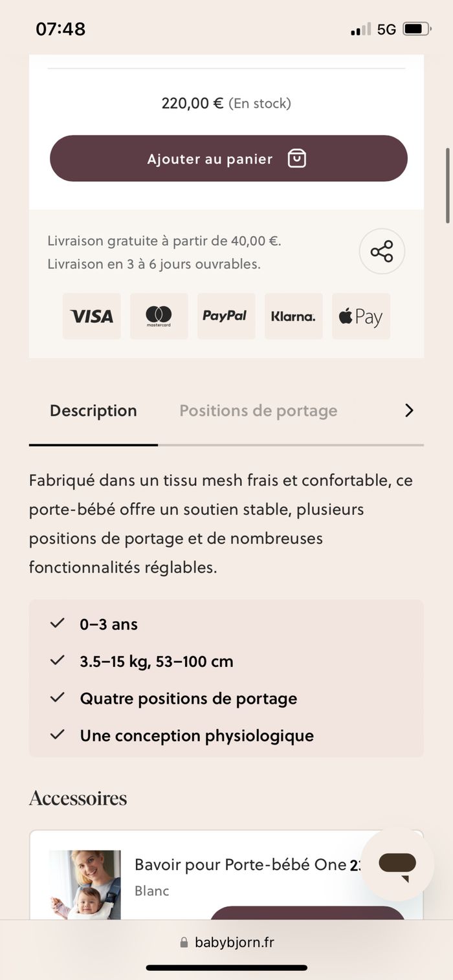Click the page scrollbar on right edge
Image resolution: width=453 pixels, height=980 pixels.
(447, 186)
